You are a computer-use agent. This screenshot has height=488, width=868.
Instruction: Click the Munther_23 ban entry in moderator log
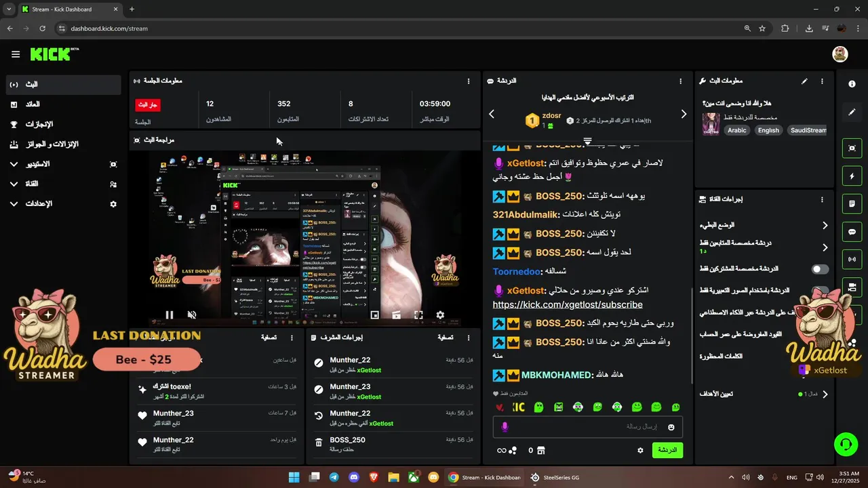pos(393,391)
